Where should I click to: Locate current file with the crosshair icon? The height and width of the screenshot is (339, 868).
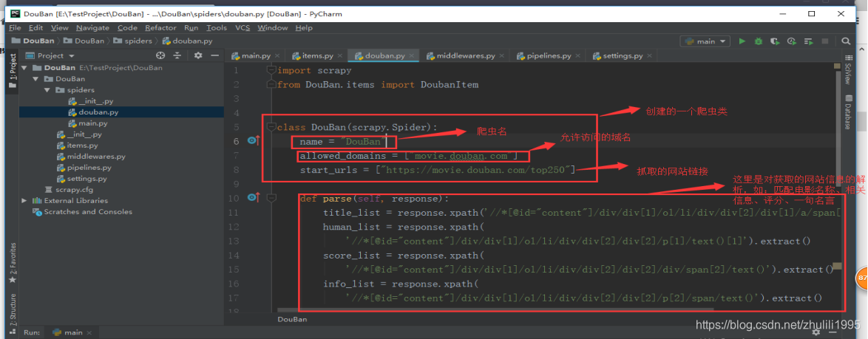point(160,55)
